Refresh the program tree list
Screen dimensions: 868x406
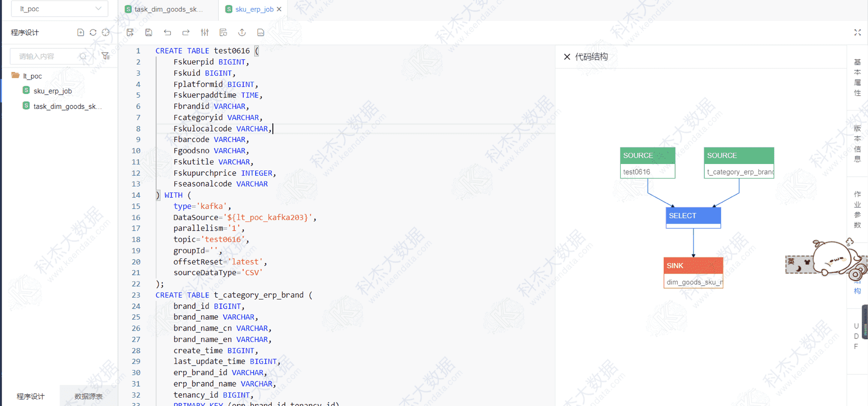93,32
